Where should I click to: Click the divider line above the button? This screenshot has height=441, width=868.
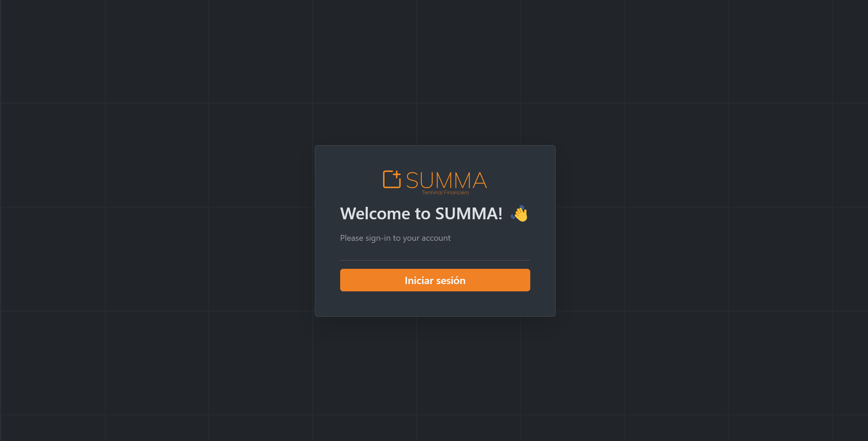[x=435, y=260]
